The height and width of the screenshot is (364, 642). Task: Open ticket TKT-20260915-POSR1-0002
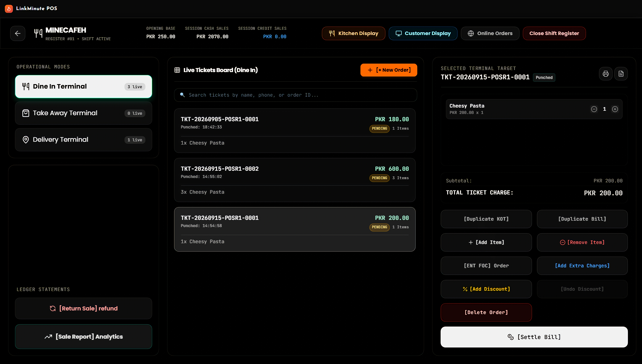pyautogui.click(x=295, y=180)
